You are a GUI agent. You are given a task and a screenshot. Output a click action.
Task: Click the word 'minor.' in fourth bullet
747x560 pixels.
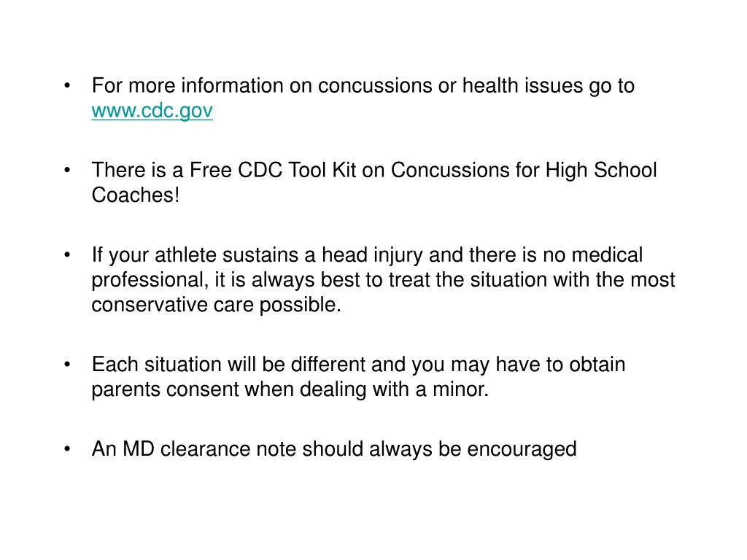click(x=461, y=389)
